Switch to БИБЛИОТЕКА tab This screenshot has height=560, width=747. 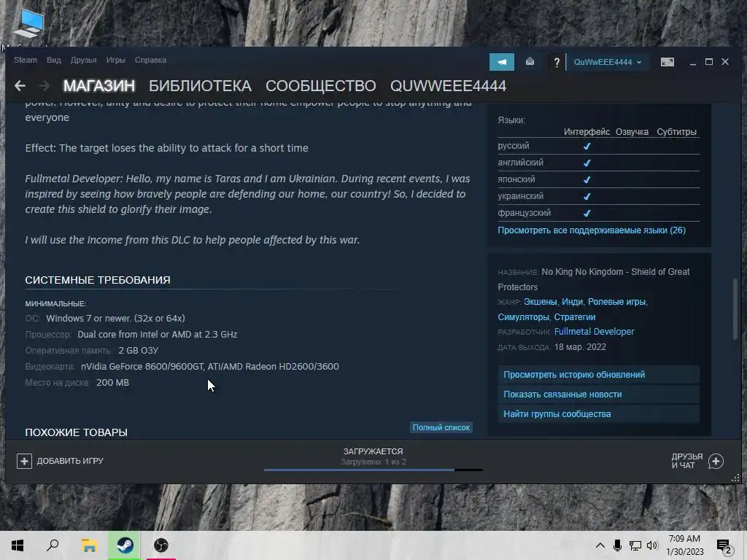[x=200, y=86]
